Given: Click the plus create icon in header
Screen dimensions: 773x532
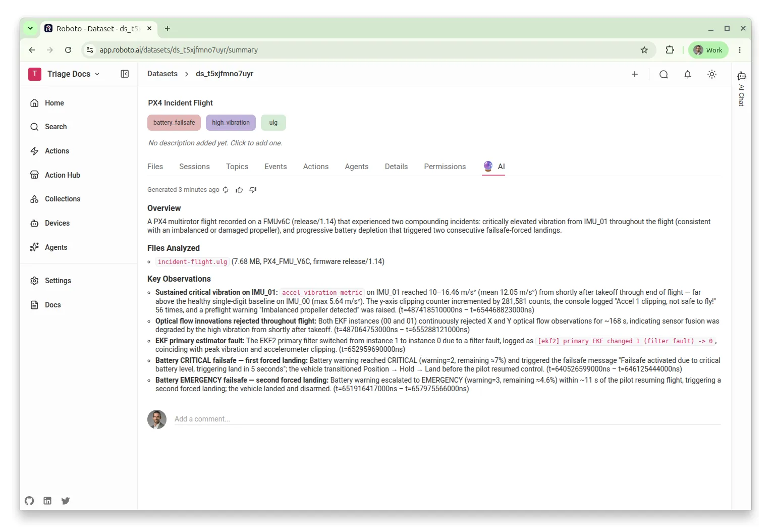Looking at the screenshot, I should coord(635,74).
